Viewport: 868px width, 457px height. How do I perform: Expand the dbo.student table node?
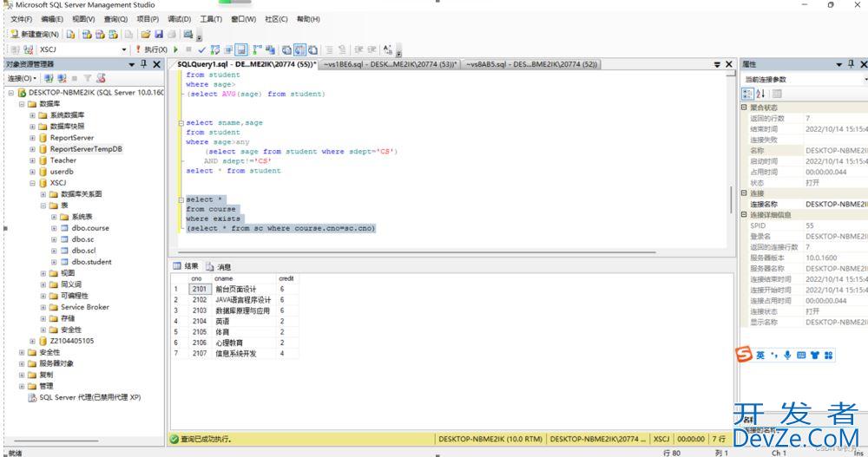click(54, 262)
